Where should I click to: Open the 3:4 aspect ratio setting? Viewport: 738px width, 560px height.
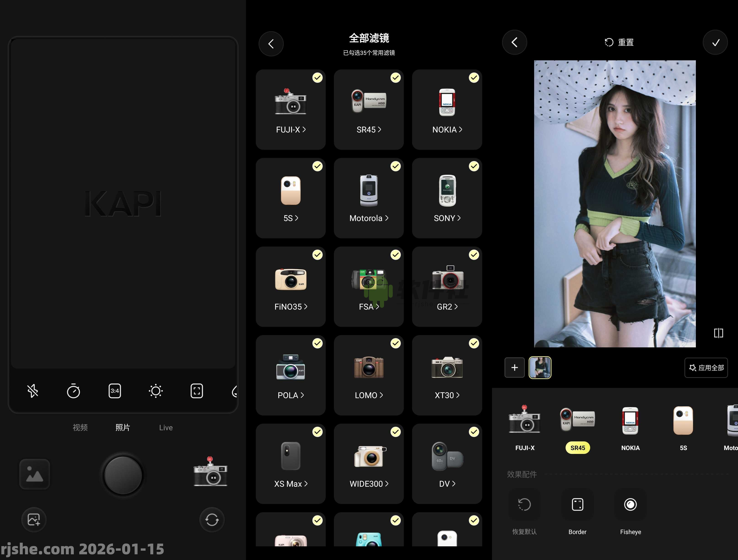click(114, 391)
